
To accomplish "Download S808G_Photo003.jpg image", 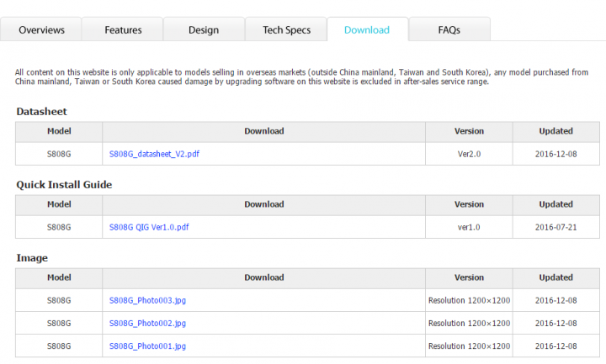I will point(147,300).
